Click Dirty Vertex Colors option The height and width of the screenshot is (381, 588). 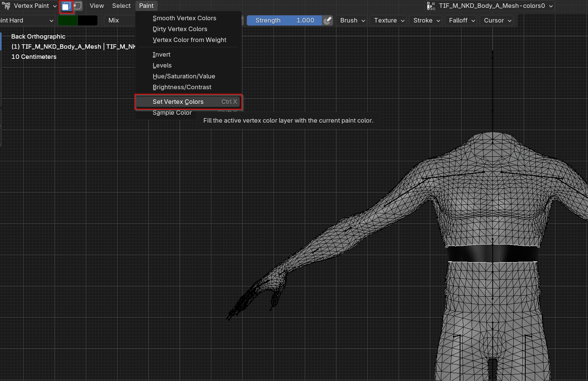(180, 29)
